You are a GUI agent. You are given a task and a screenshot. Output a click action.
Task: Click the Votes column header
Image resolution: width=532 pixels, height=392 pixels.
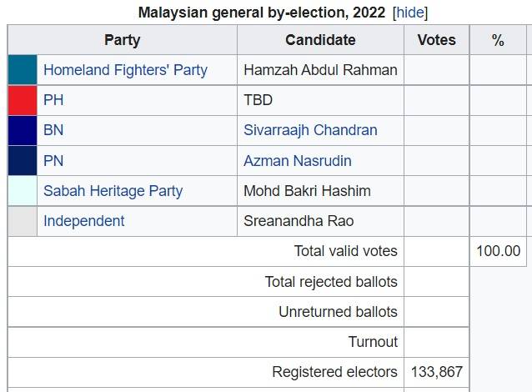[436, 40]
